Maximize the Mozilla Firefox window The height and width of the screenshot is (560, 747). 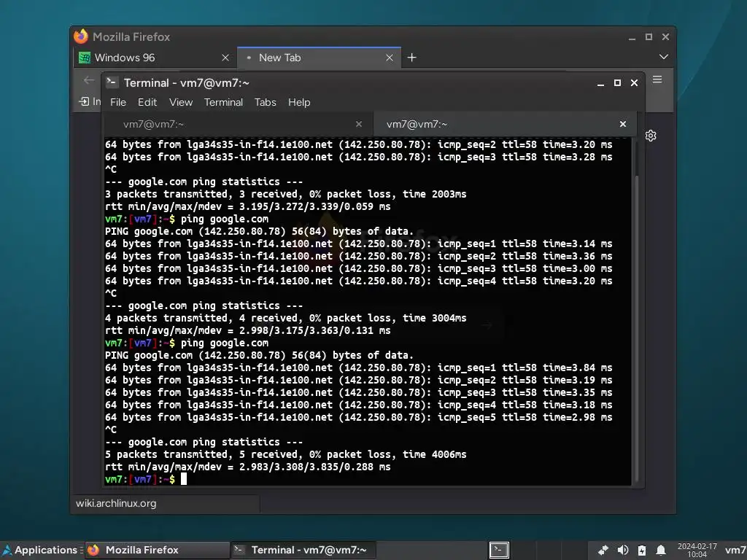click(649, 36)
